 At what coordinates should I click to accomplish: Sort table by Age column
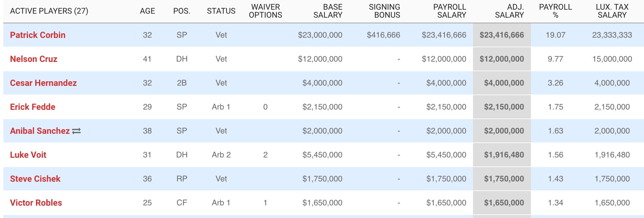[x=147, y=11]
